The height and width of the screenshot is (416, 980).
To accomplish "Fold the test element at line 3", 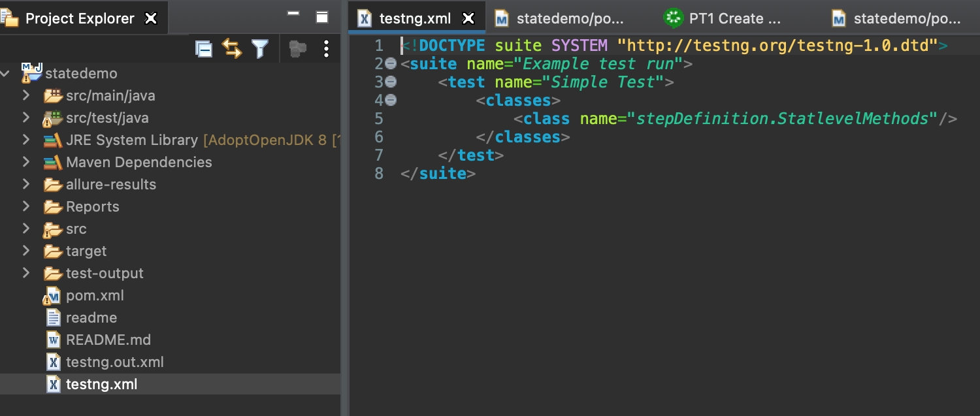I will pyautogui.click(x=391, y=82).
